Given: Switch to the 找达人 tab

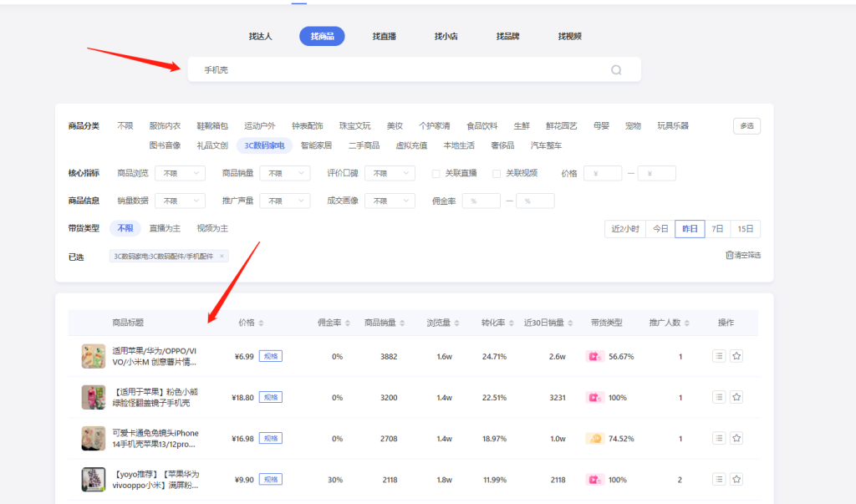Looking at the screenshot, I should coord(261,36).
